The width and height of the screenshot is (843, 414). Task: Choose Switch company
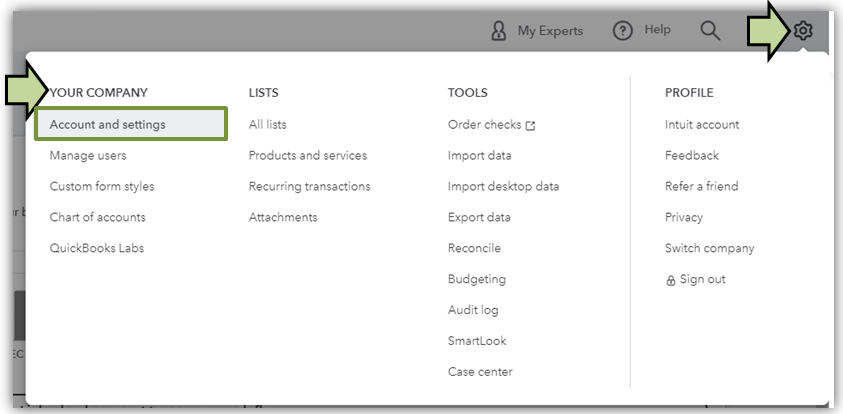(x=709, y=248)
